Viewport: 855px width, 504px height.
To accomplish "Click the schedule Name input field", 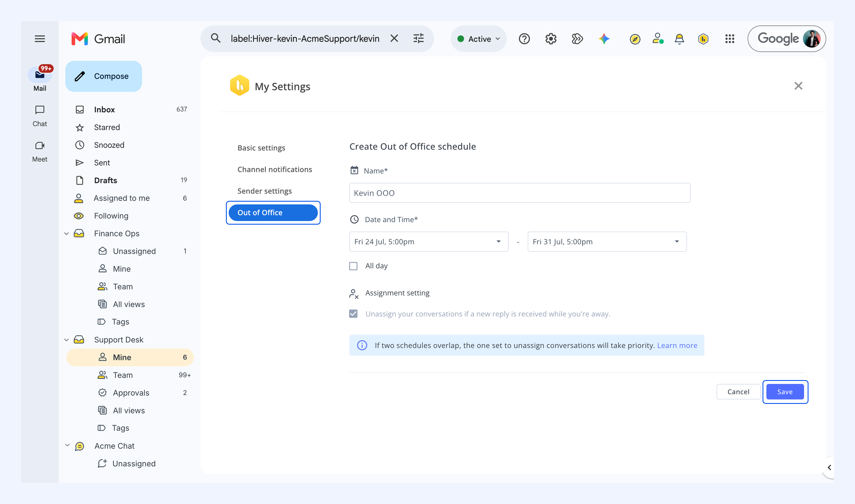I will click(x=519, y=193).
